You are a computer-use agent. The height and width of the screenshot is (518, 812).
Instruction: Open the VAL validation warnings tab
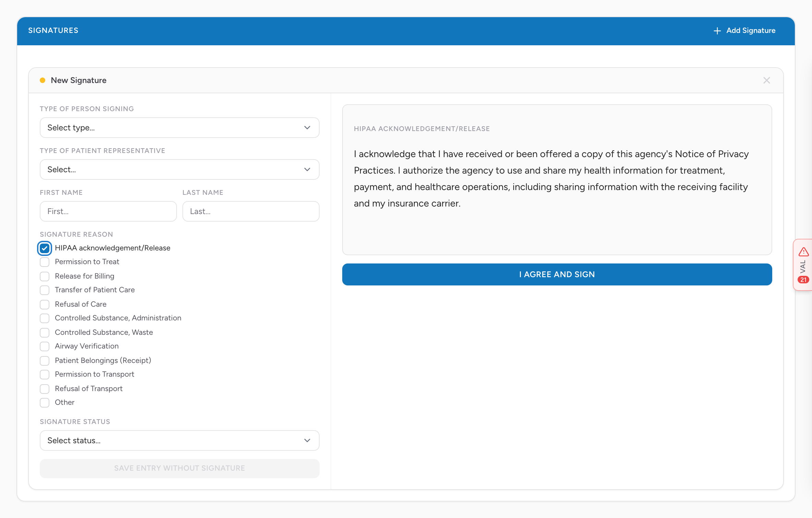coord(803,265)
